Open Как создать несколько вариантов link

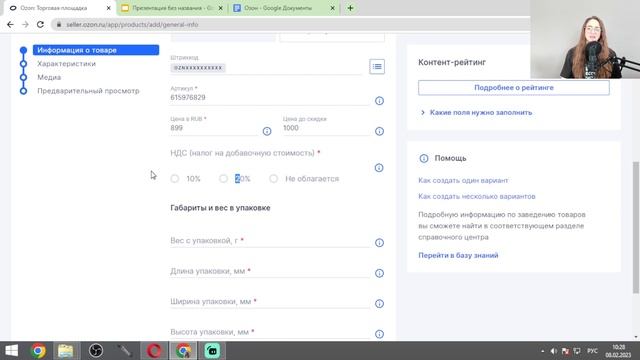(x=477, y=196)
